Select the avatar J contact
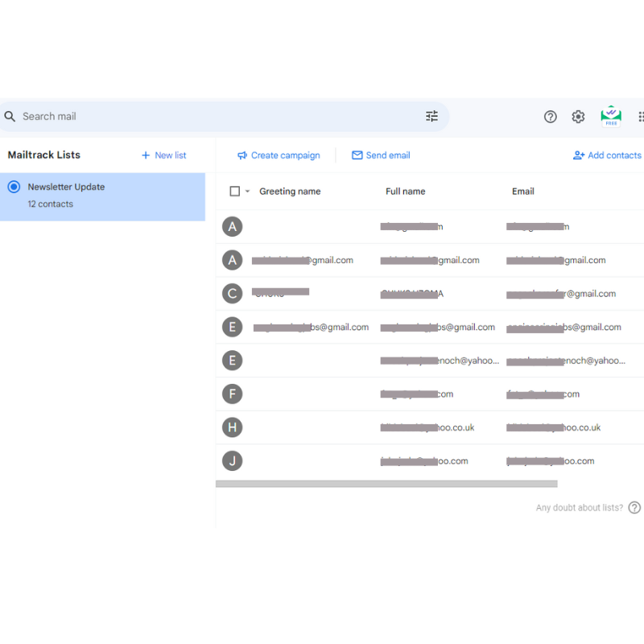 click(233, 461)
